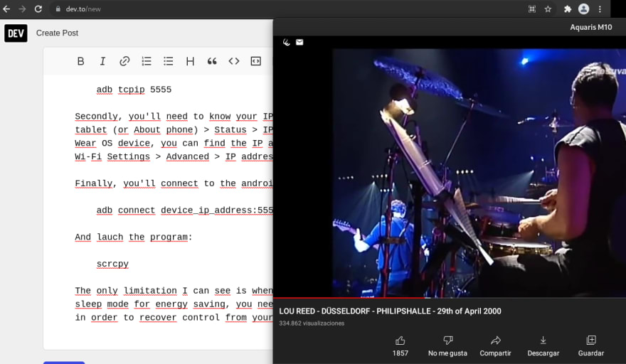Screen dimensions: 626x364
Task: Toggle italic formatting in editor toolbar
Action: pos(102,61)
